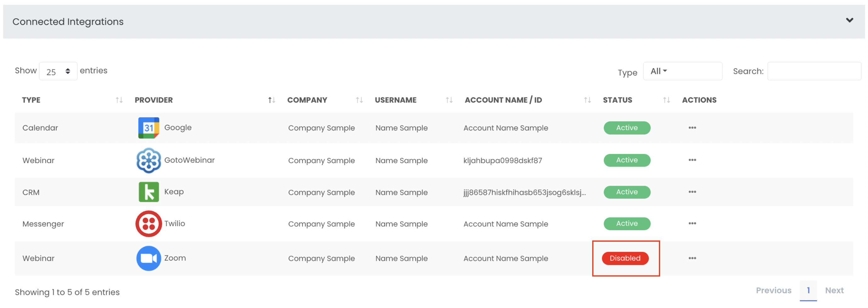Viewport: 868px width, 308px height.
Task: Click account ID kljahbupa0998dskf87
Action: (503, 161)
